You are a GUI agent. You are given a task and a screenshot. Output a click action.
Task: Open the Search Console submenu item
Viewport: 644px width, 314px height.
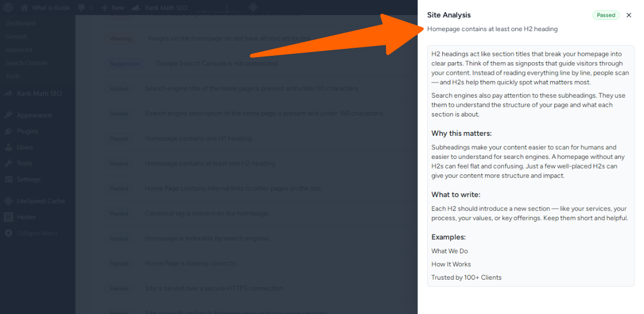click(x=26, y=63)
